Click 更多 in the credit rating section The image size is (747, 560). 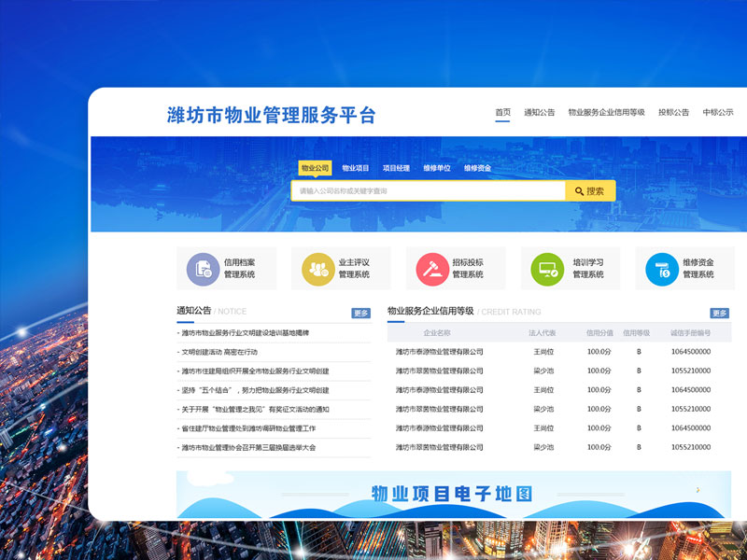[x=719, y=313]
